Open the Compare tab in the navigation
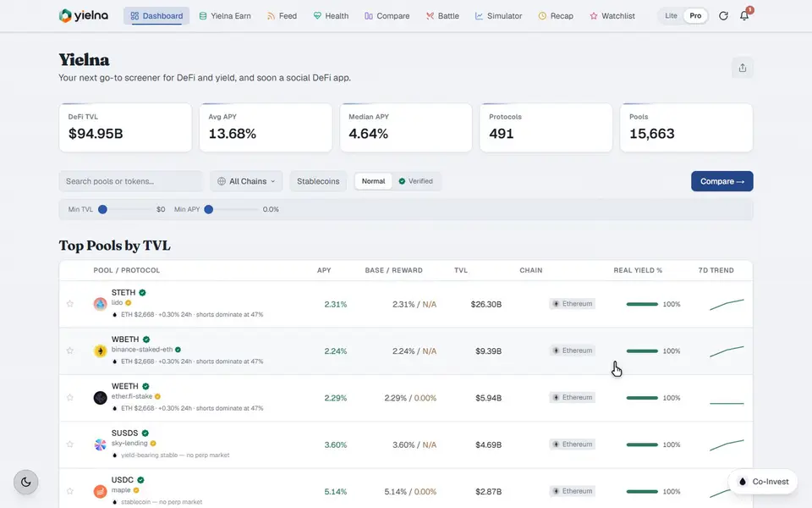Viewport: 812px width, 508px height. (387, 16)
